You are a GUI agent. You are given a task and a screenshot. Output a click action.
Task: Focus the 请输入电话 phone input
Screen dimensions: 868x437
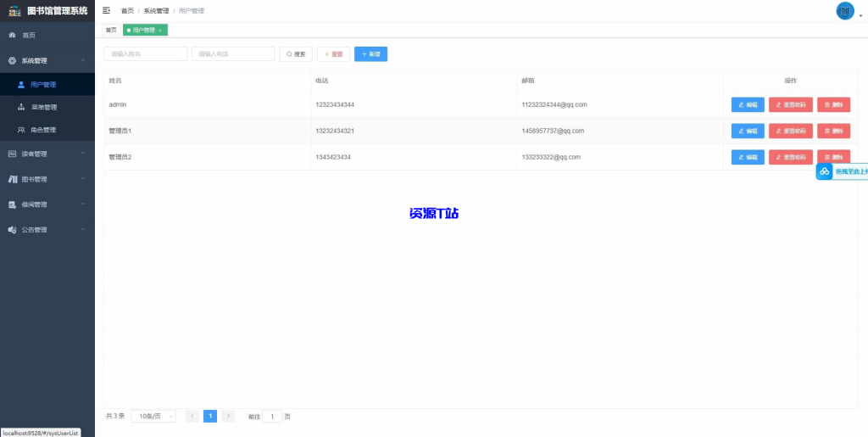pyautogui.click(x=233, y=53)
